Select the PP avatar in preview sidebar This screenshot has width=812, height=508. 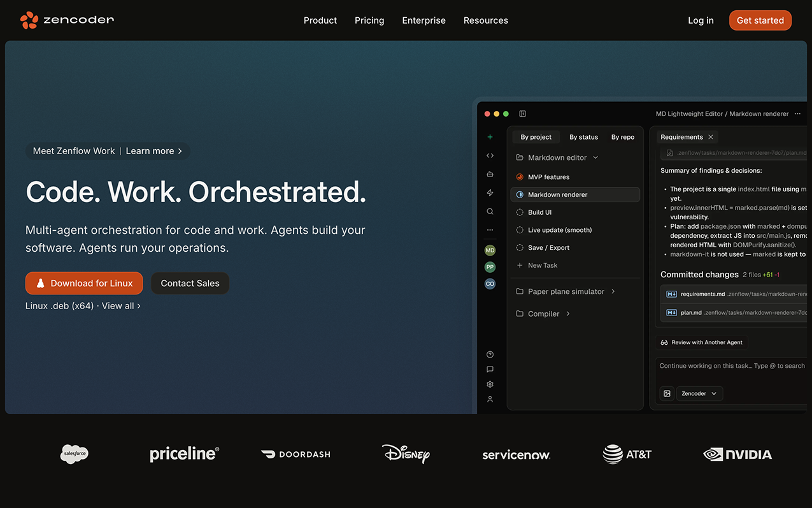pos(490,267)
